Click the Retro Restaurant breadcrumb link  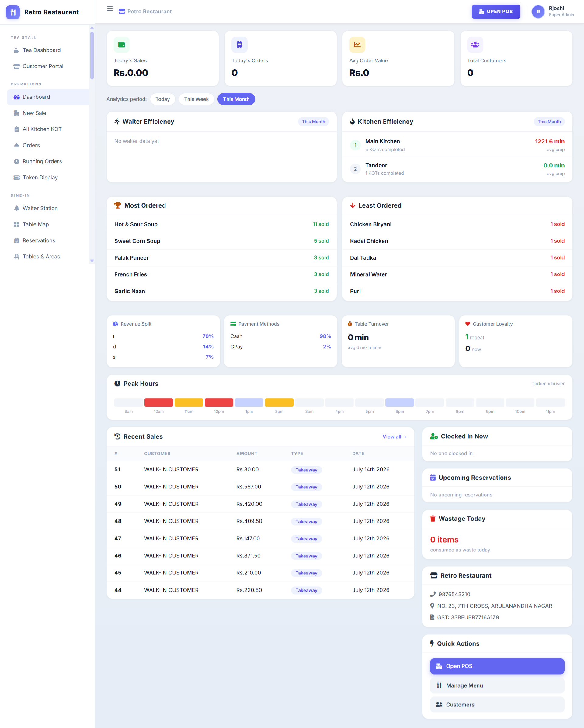[x=149, y=12]
